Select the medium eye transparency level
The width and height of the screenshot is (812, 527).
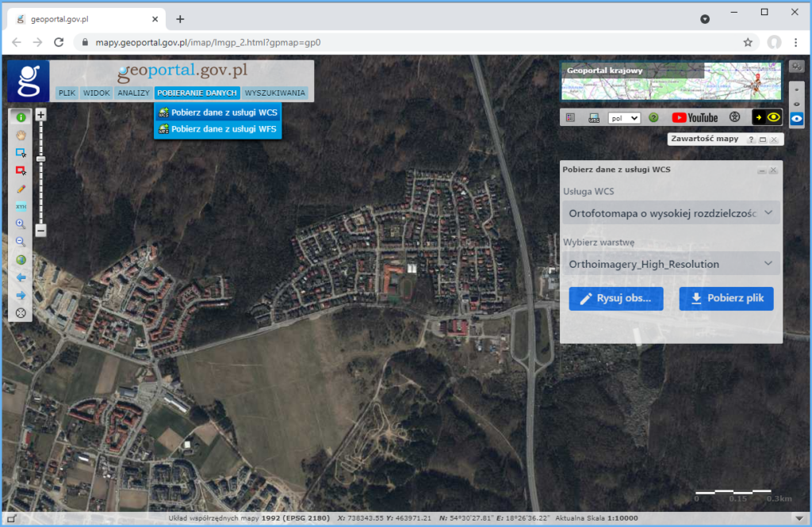(x=796, y=104)
